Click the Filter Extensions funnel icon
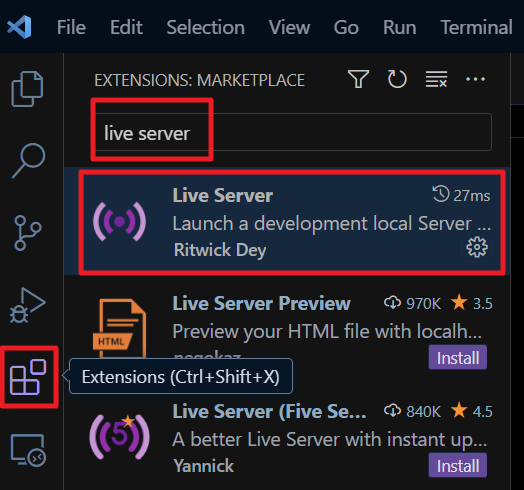 pyautogui.click(x=359, y=79)
